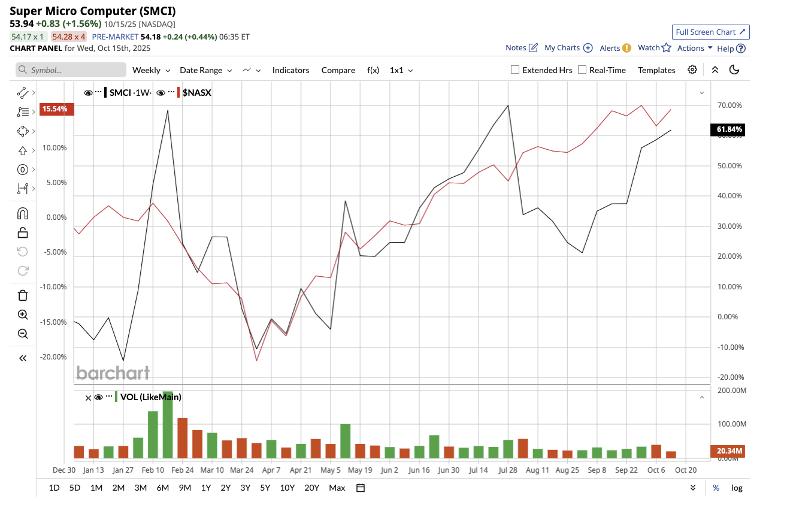
Task: Open the chart type dropdown
Action: tap(252, 70)
